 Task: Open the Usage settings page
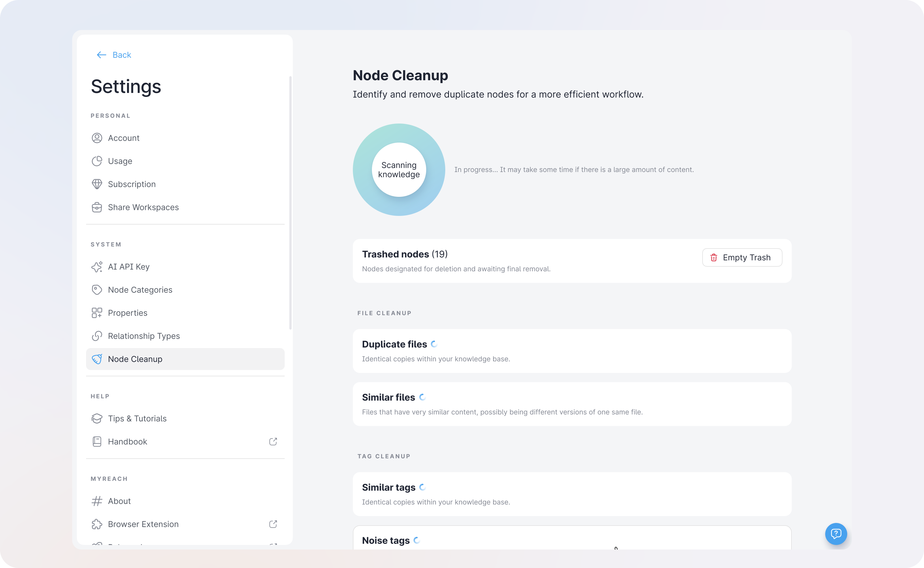coord(185,161)
